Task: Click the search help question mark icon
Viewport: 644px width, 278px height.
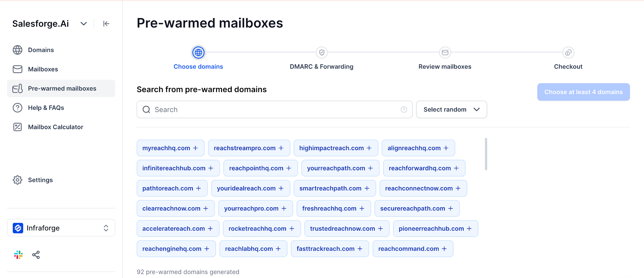Action: pos(404,109)
